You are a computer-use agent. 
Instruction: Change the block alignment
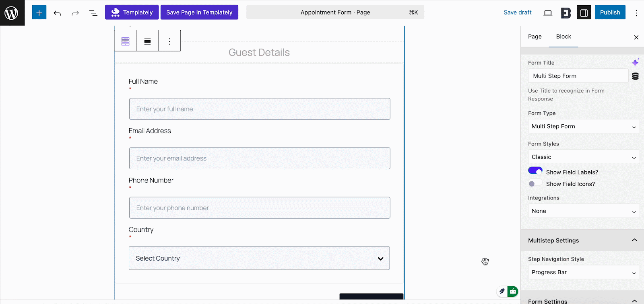pyautogui.click(x=148, y=41)
